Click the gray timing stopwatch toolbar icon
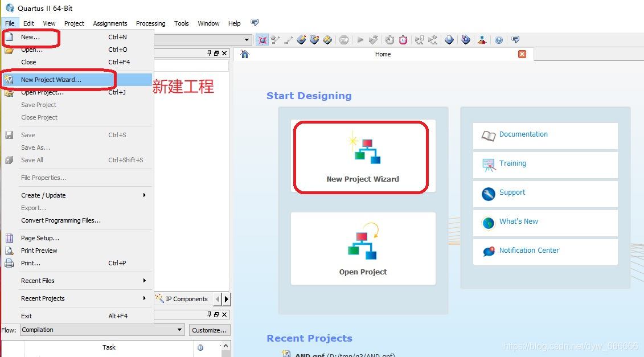Image resolution: width=644 pixels, height=357 pixels. 390,40
